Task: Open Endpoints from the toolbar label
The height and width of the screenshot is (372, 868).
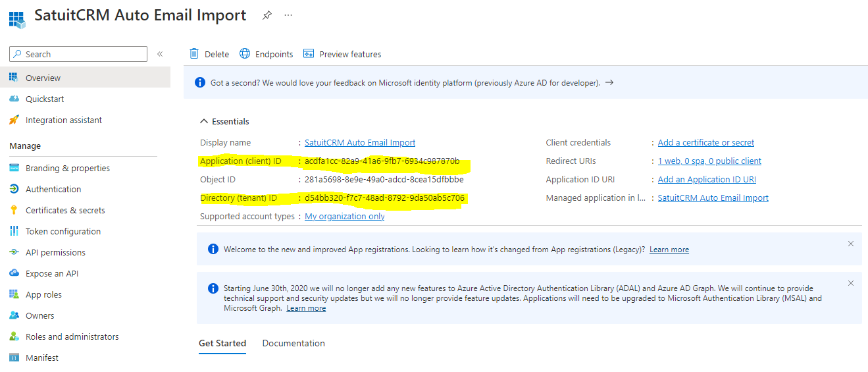Action: click(x=274, y=54)
